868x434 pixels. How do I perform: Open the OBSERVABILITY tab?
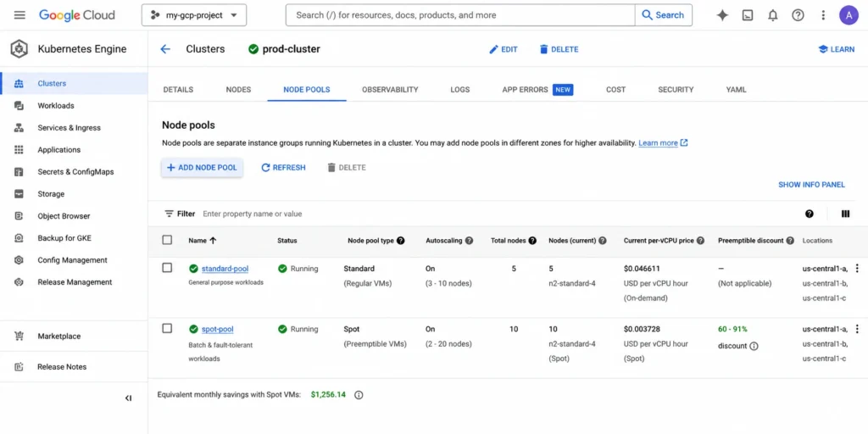pyautogui.click(x=390, y=90)
